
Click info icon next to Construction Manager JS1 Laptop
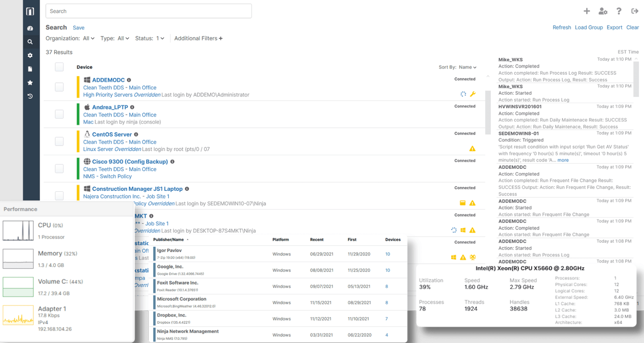[187, 189]
